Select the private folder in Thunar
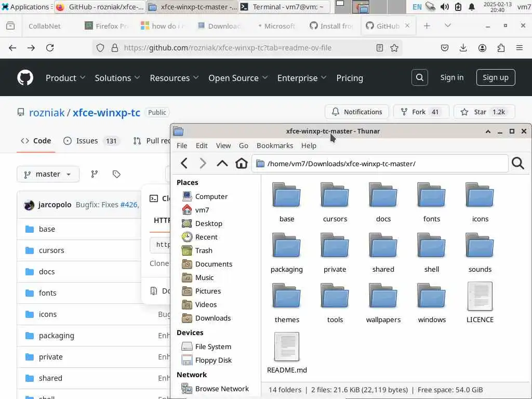Image resolution: width=532 pixels, height=399 pixels. (335, 253)
